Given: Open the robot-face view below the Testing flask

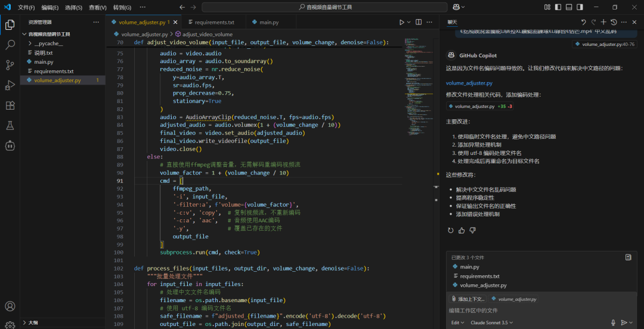Looking at the screenshot, I should (x=10, y=145).
